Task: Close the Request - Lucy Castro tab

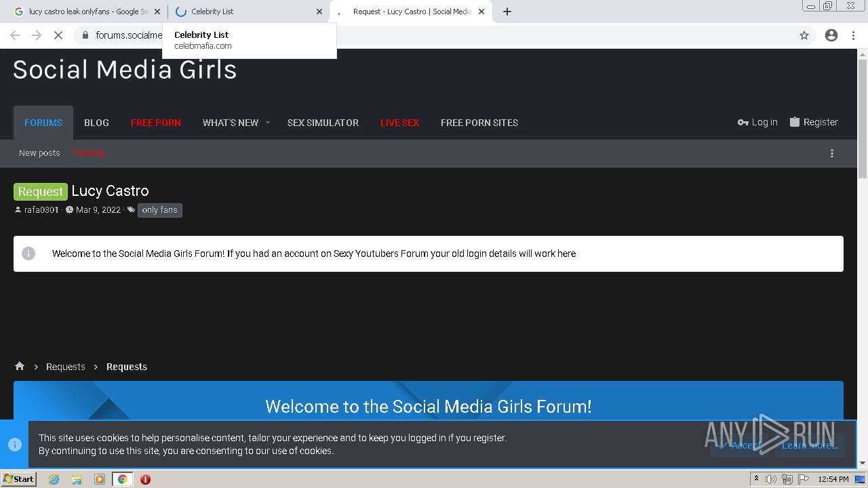Action: 481,12
